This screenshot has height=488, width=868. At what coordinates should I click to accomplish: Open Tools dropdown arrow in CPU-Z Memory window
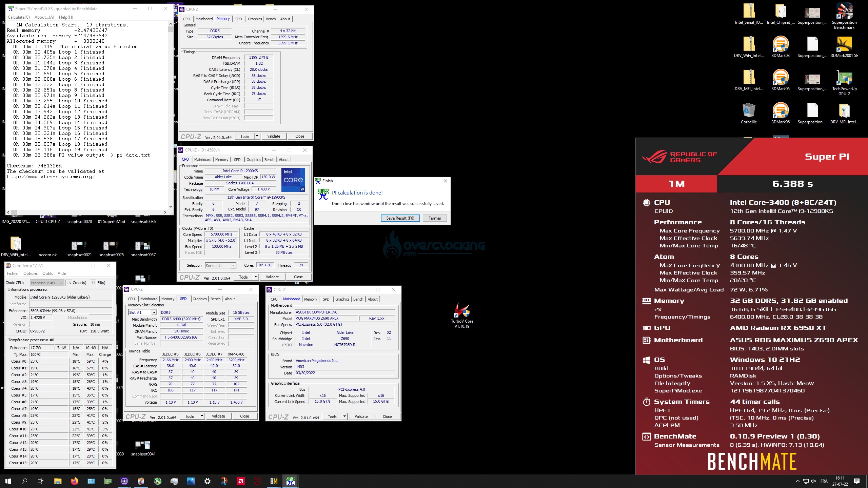click(257, 136)
